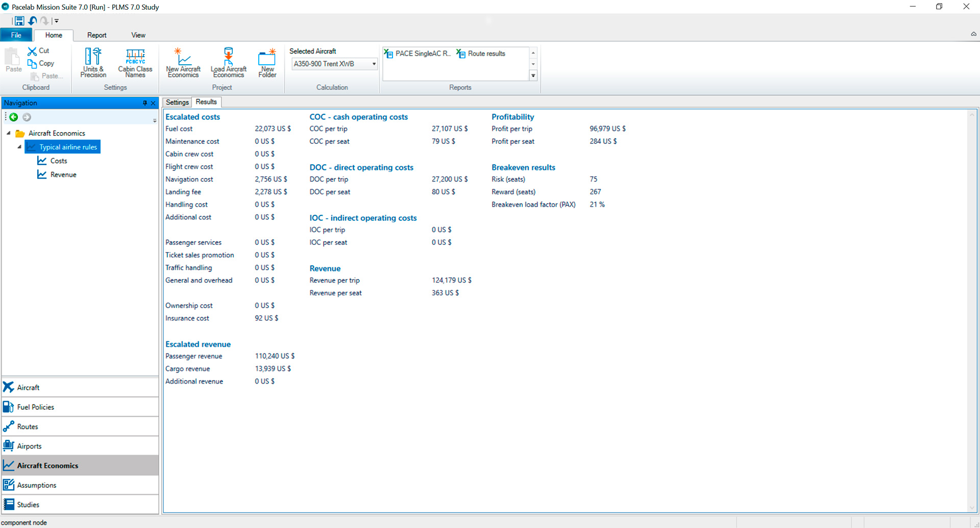Collapse the Aircraft Economics folder node
The height and width of the screenshot is (528, 980).
pos(9,133)
